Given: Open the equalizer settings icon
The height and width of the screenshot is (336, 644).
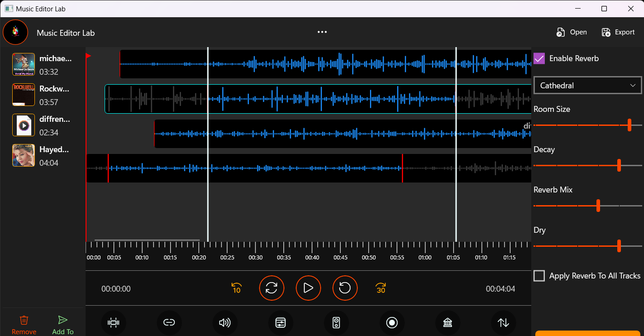Looking at the screenshot, I should 281,322.
